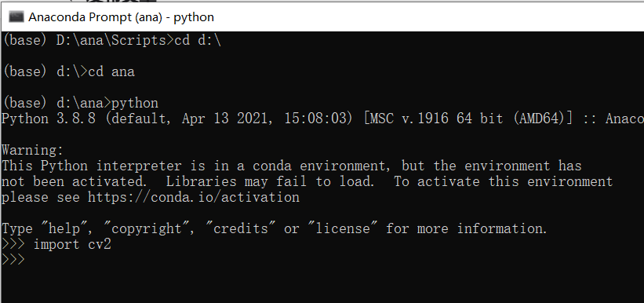Click the quoted "help" keyword
This screenshot has width=644, height=303.
[67, 228]
